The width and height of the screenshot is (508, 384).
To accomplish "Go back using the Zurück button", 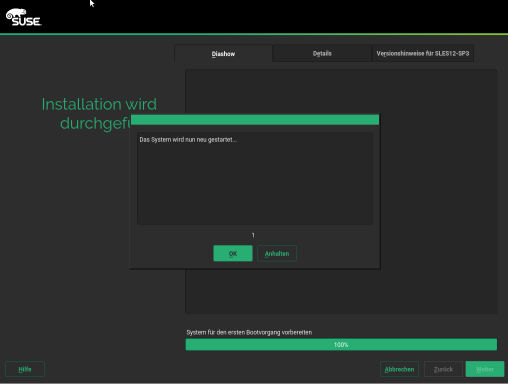I will tap(443, 369).
